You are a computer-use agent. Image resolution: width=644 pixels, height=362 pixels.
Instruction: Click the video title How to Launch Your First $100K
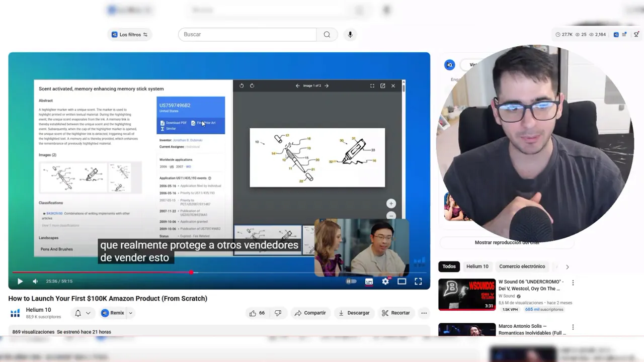pos(108,299)
